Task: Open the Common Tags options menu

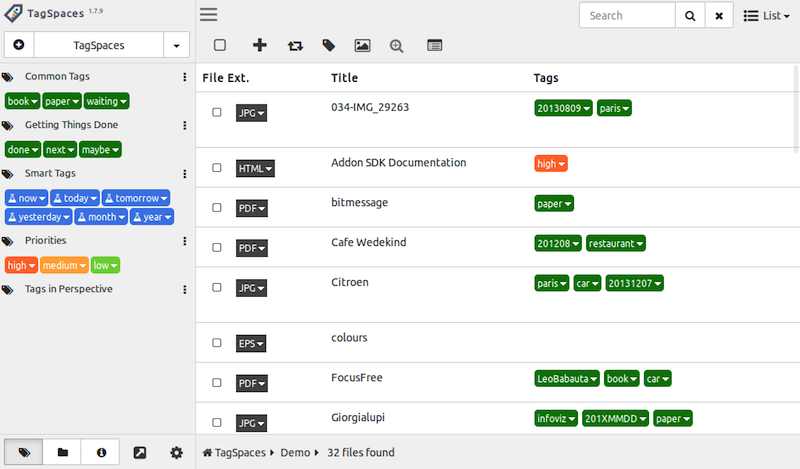Action: click(184, 77)
